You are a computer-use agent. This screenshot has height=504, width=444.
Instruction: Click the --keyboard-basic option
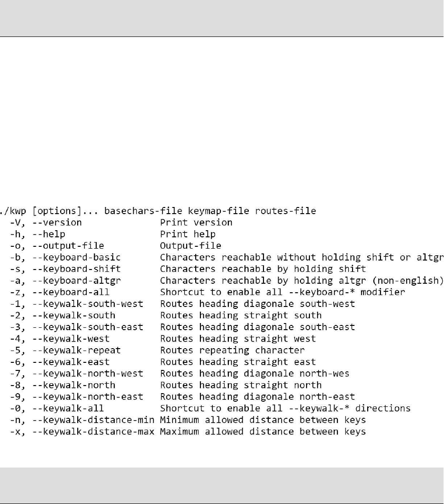click(x=76, y=257)
